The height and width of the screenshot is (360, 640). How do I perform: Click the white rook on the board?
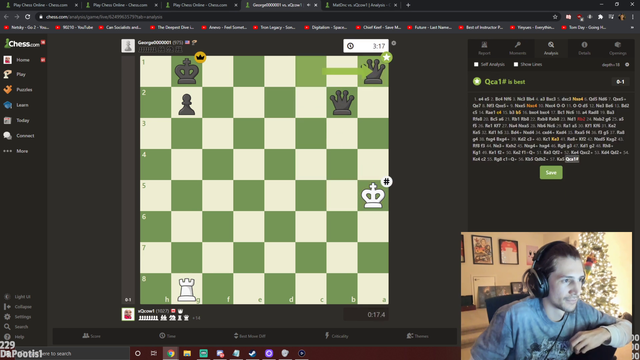pyautogui.click(x=187, y=289)
